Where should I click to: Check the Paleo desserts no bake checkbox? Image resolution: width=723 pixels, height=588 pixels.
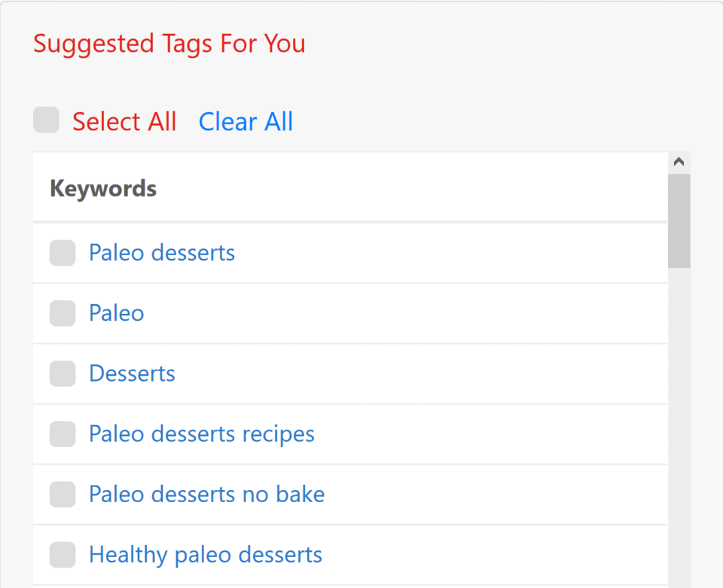click(x=63, y=495)
